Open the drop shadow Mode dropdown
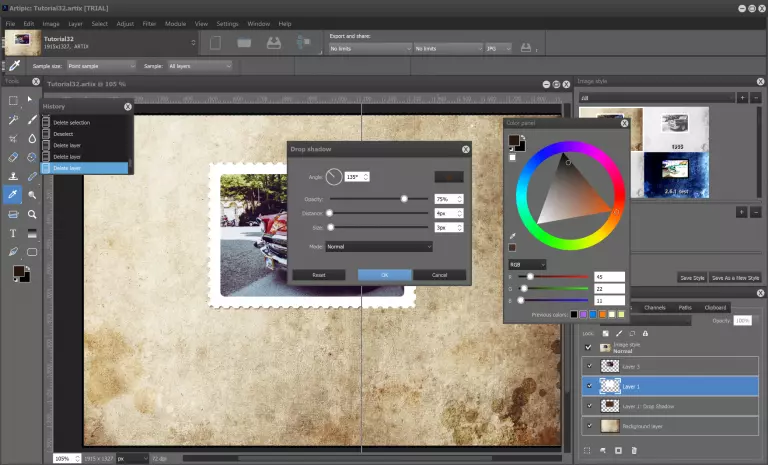 (379, 246)
